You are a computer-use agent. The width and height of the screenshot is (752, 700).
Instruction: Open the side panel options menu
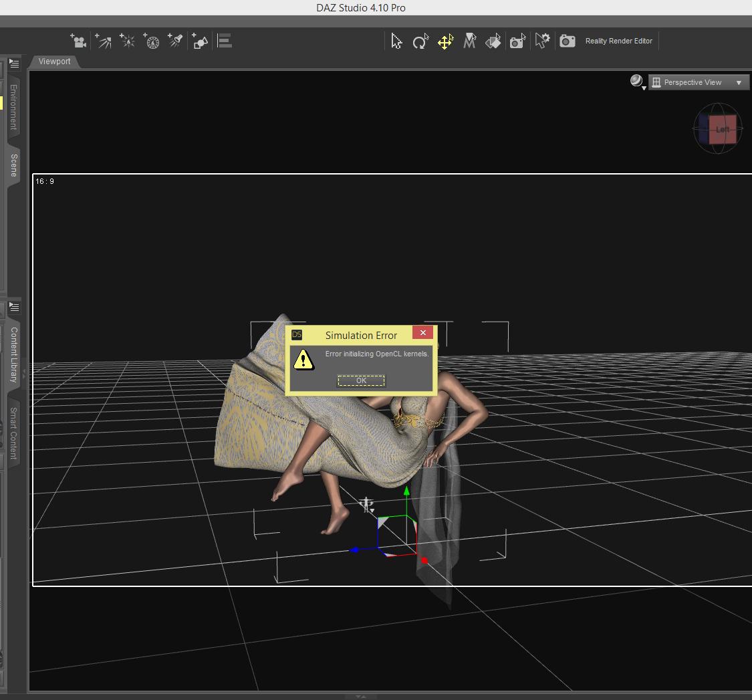pyautogui.click(x=14, y=62)
